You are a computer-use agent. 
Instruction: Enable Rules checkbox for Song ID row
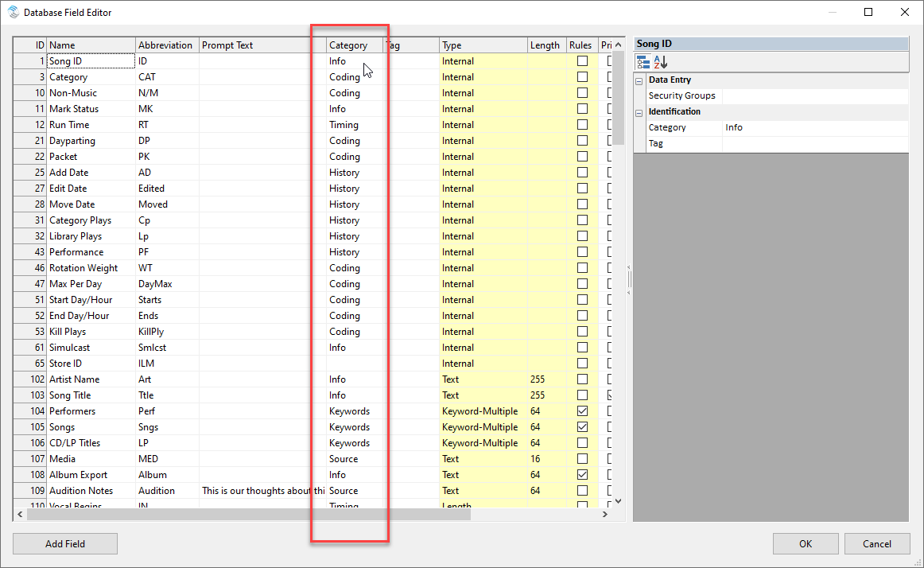click(x=582, y=61)
